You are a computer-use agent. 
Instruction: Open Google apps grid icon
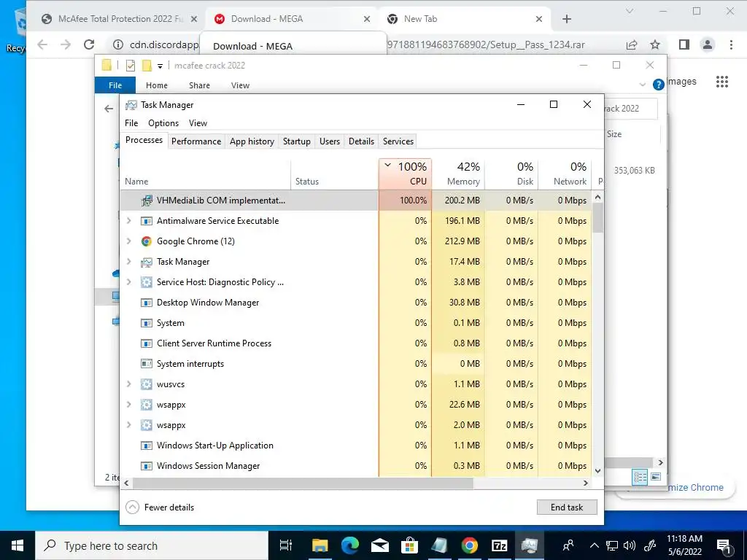coord(722,82)
